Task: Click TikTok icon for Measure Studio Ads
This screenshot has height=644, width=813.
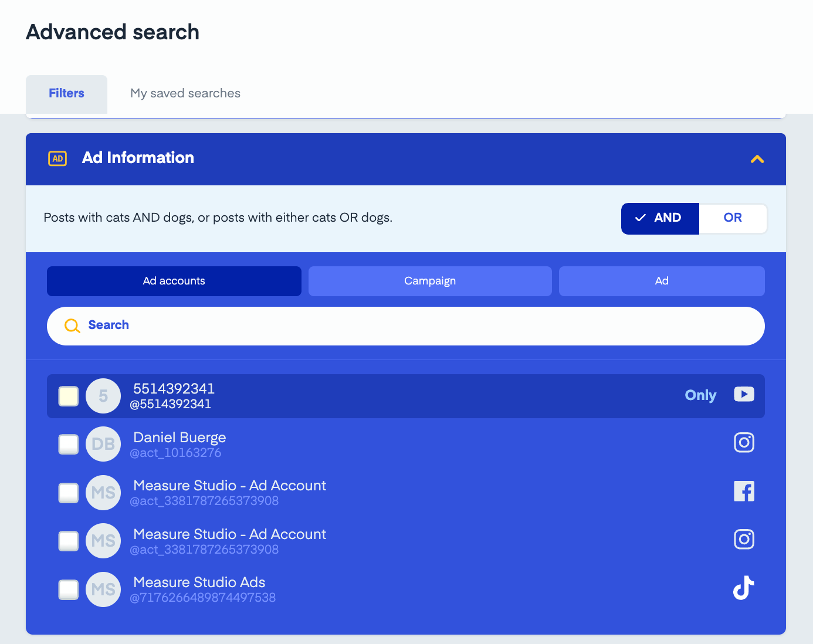Action: point(744,588)
